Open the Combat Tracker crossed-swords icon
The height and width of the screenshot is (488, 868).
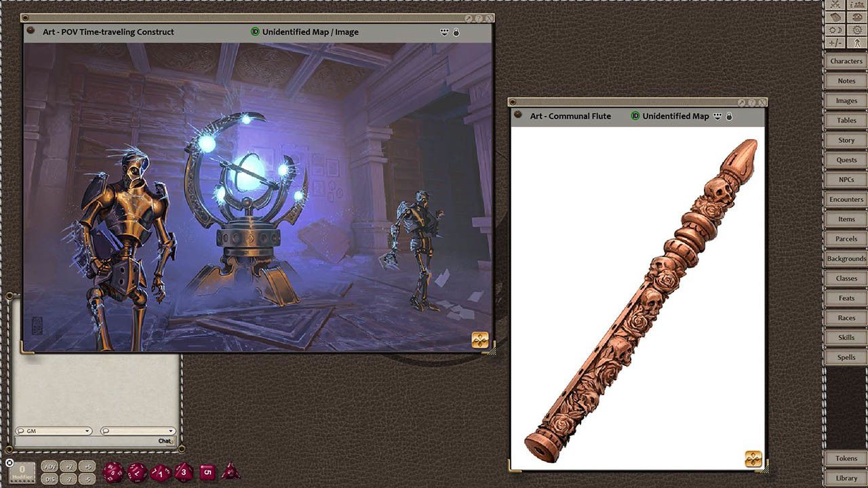coord(835,5)
